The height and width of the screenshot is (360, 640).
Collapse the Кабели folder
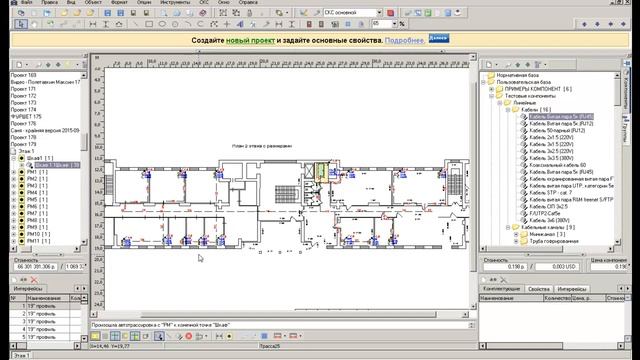(x=508, y=110)
